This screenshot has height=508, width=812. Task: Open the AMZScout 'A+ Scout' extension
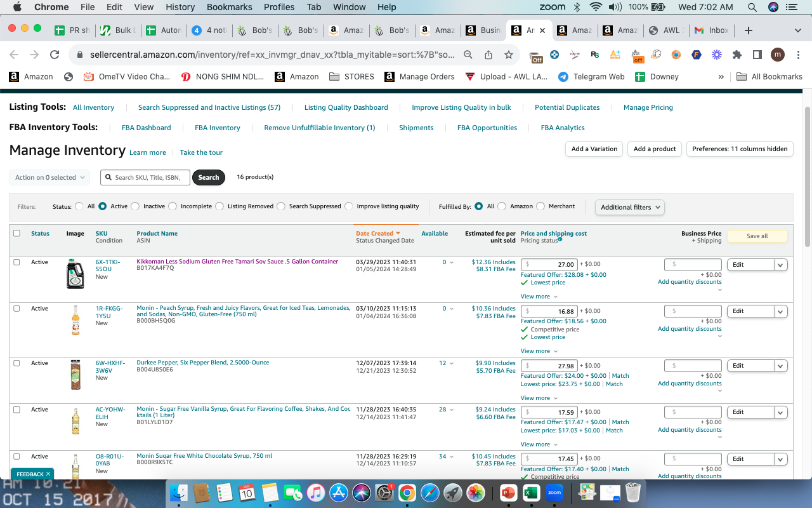(x=615, y=55)
